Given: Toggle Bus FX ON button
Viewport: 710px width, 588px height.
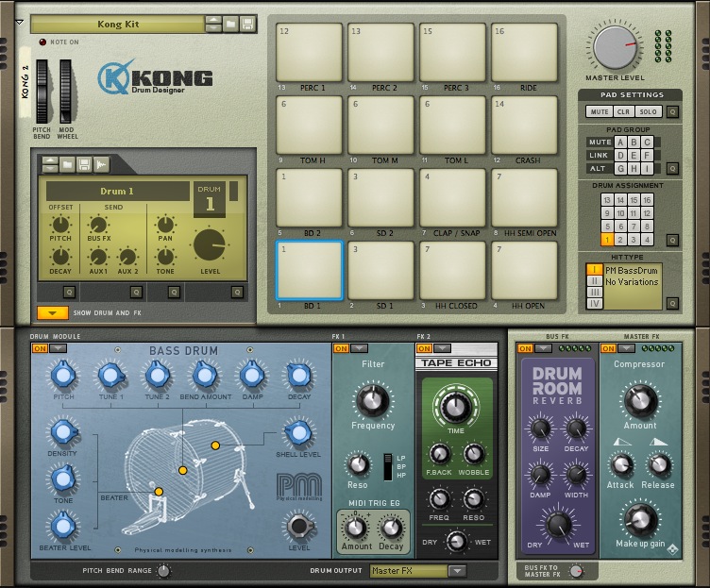Looking at the screenshot, I should click(x=525, y=348).
